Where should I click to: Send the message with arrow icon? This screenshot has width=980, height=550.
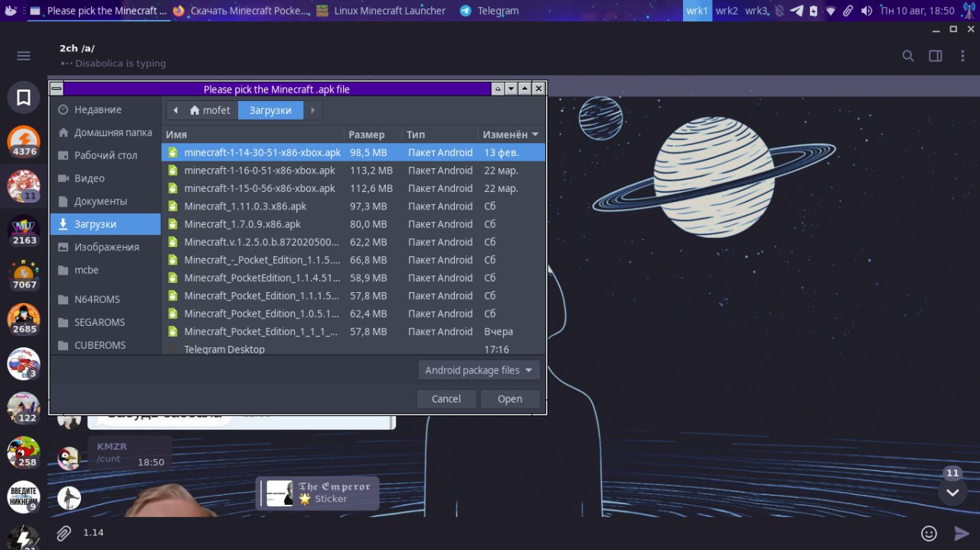tap(962, 533)
